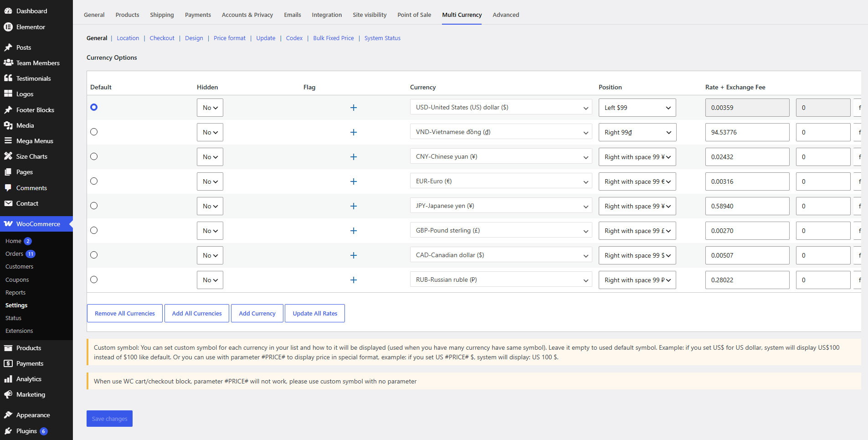This screenshot has height=440, width=868.
Task: Open the EUR-Euro currency dropdown
Action: click(x=501, y=181)
